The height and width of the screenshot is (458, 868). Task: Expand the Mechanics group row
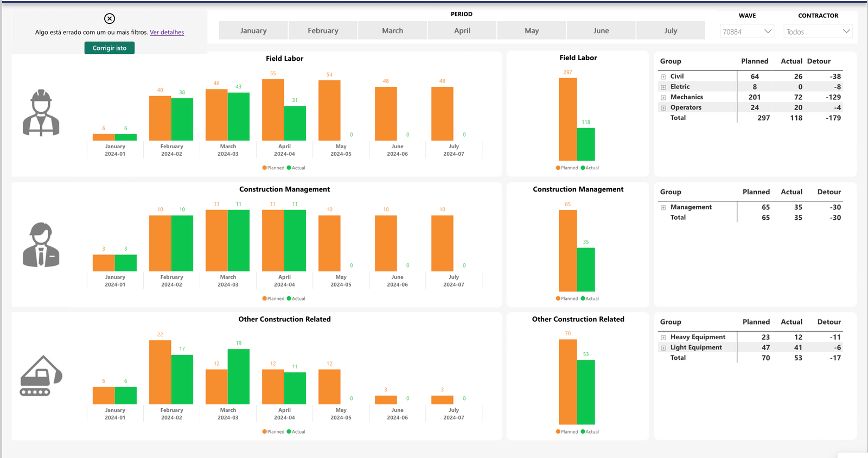point(663,98)
